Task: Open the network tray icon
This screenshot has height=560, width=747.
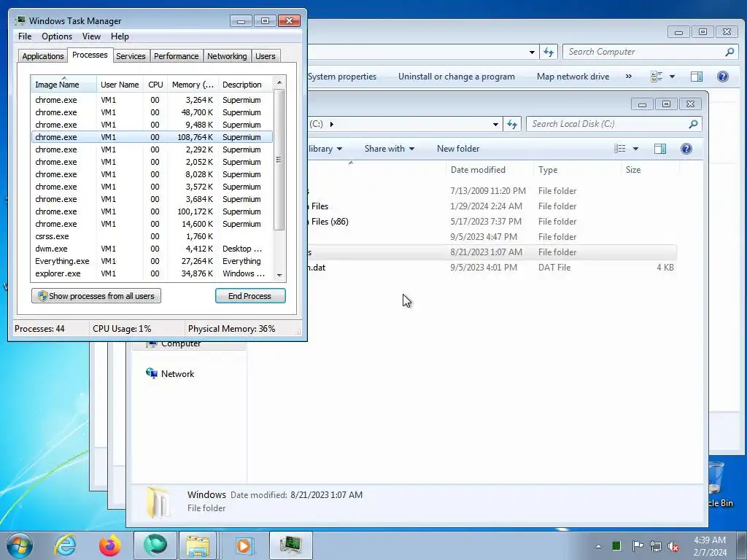Action: click(656, 546)
